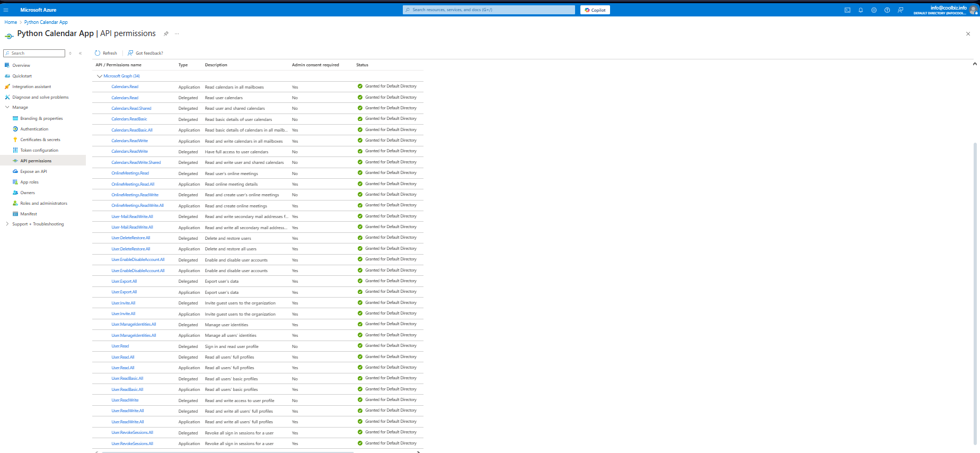
Task: Click the horizontal table scrollbar
Action: point(228,452)
